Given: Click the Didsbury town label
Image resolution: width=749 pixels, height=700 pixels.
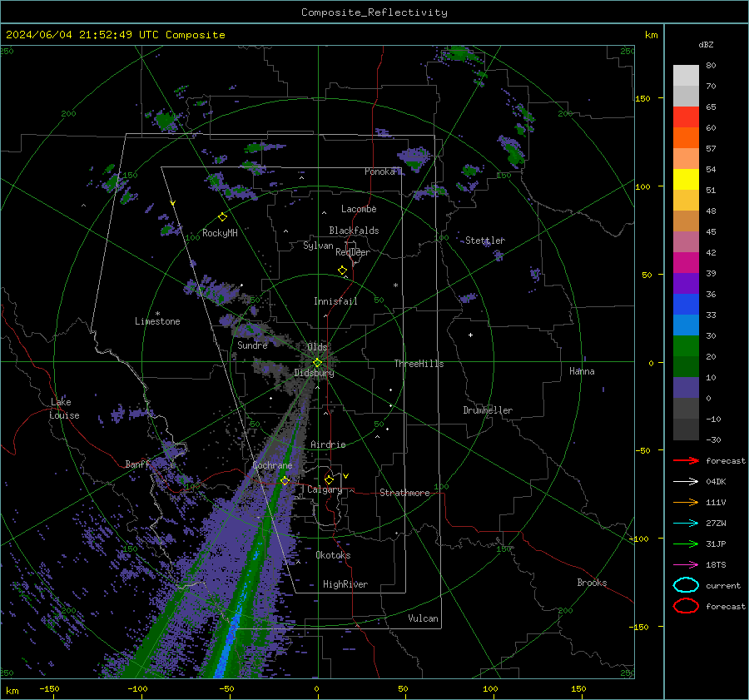Looking at the screenshot, I should tap(314, 373).
